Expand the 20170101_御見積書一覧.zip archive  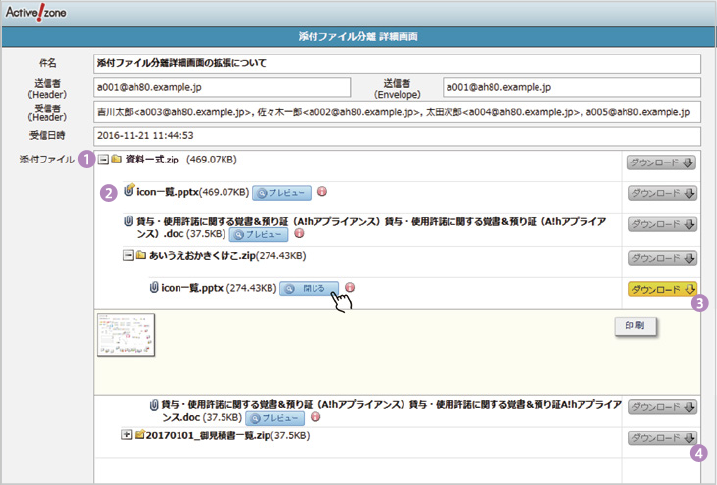(x=126, y=436)
